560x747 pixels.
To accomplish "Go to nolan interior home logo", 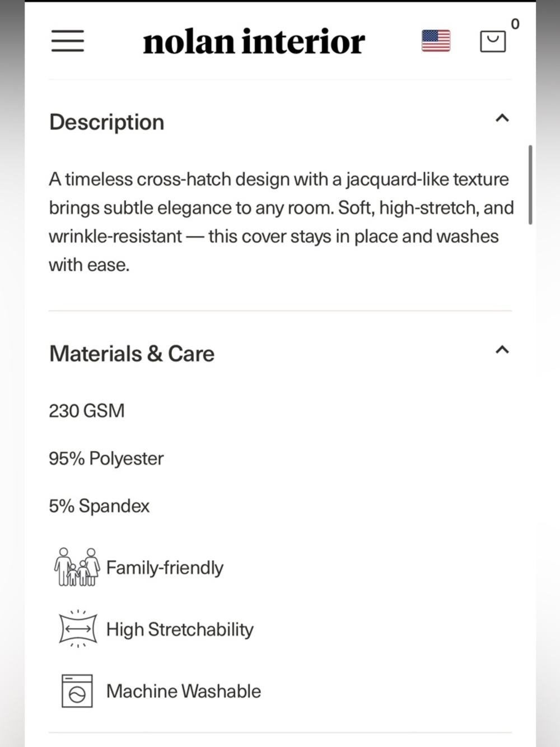I will (x=254, y=41).
